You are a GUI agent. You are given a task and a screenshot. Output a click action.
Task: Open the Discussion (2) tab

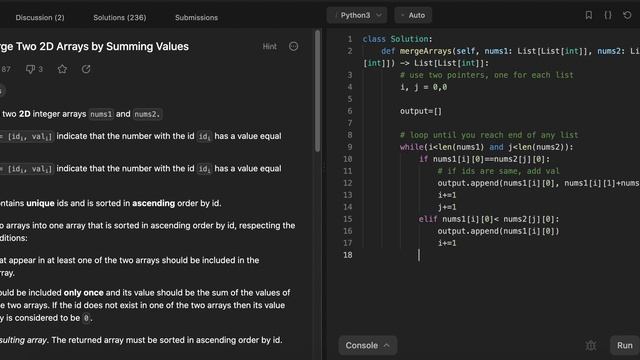coord(40,18)
